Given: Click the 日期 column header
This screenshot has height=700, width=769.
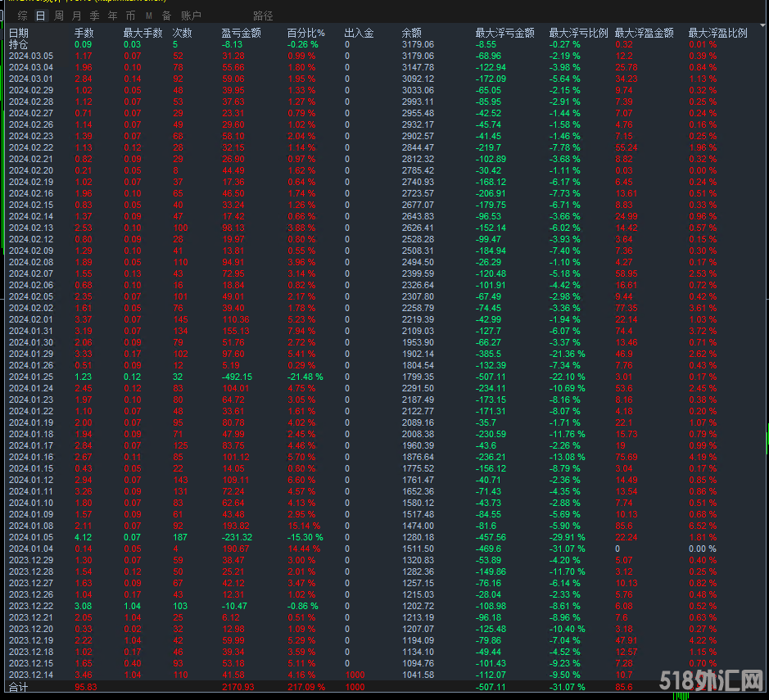Looking at the screenshot, I should point(19,33).
